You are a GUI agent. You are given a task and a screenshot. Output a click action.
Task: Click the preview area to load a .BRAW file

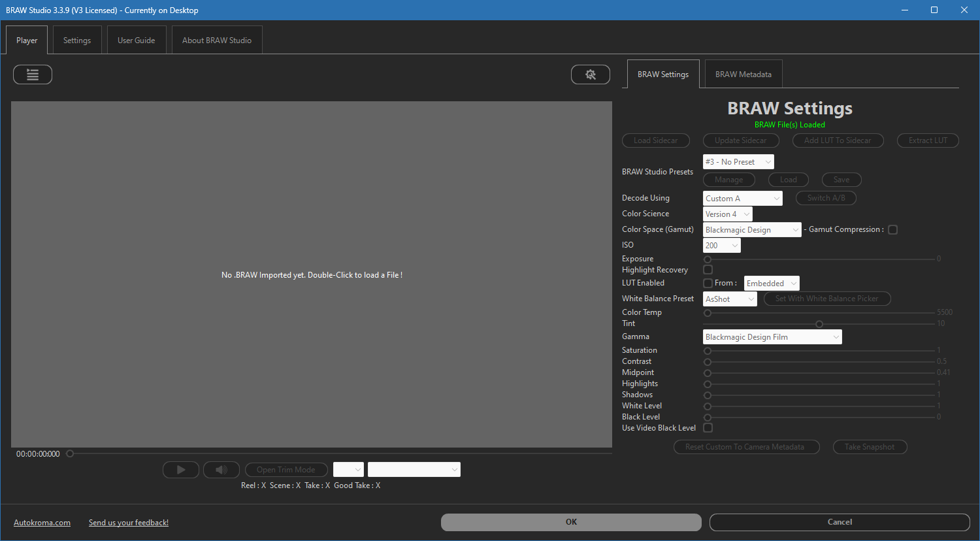312,274
